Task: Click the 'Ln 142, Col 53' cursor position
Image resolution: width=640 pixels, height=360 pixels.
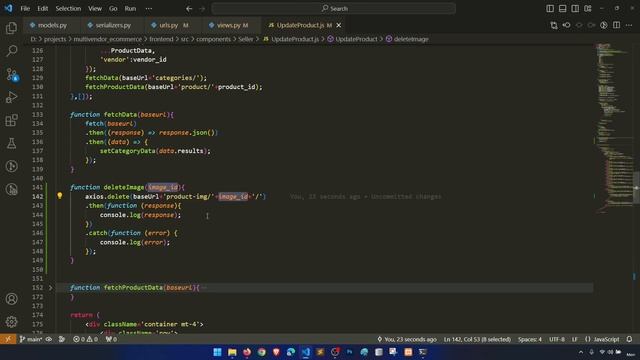Action: 477,339
